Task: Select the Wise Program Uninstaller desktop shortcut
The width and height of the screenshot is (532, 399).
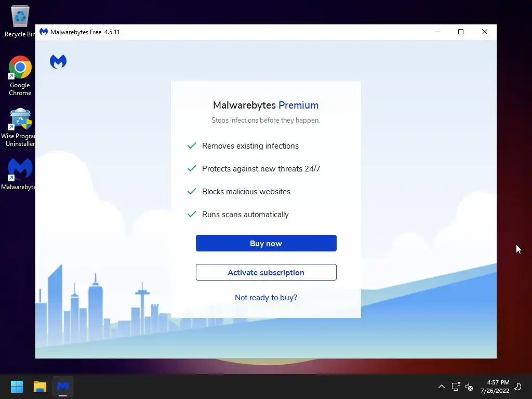Action: (19, 128)
